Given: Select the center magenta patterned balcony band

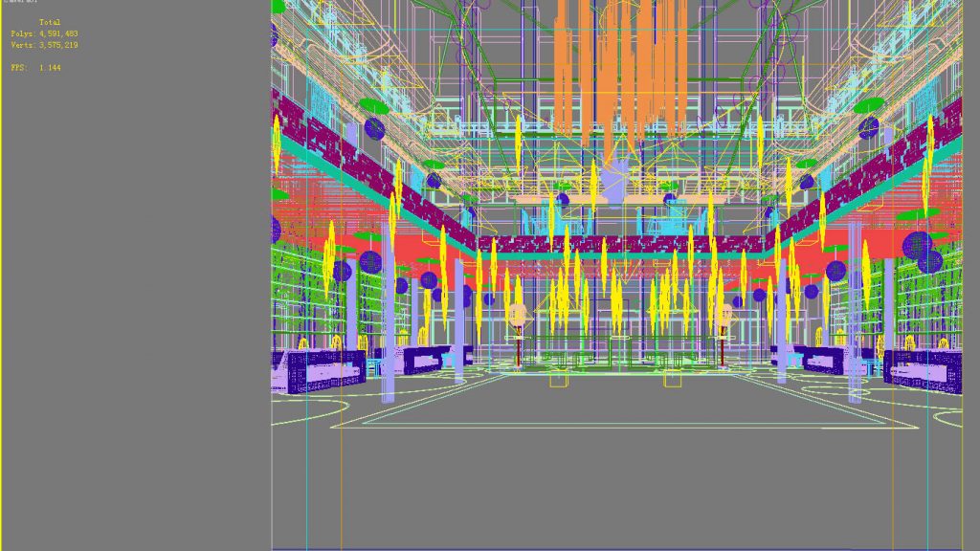Looking at the screenshot, I should tap(620, 244).
